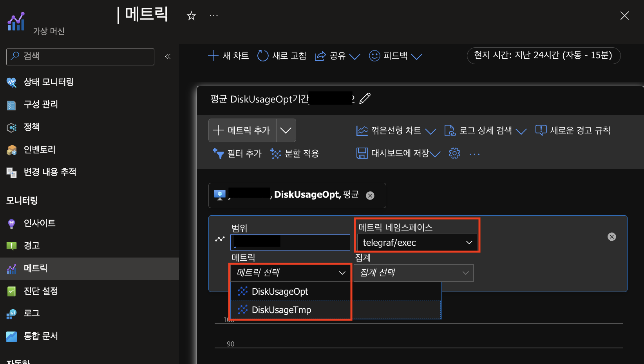Open 로그 상세 검색 menu
Viewport: 644px width, 364px height.
pyautogui.click(x=485, y=130)
